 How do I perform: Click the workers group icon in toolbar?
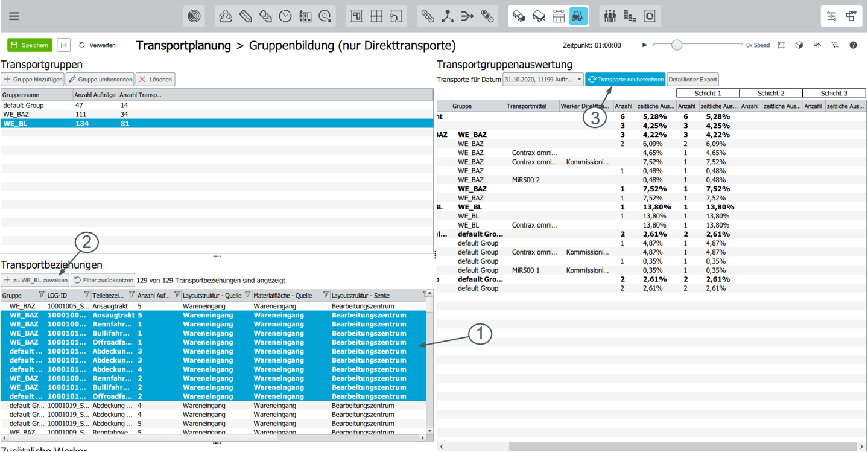tap(610, 16)
